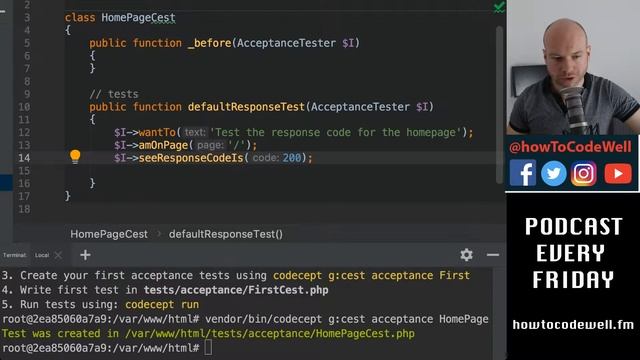Hide the terminal panel with minus icon
640x360 pixels.
(493, 255)
